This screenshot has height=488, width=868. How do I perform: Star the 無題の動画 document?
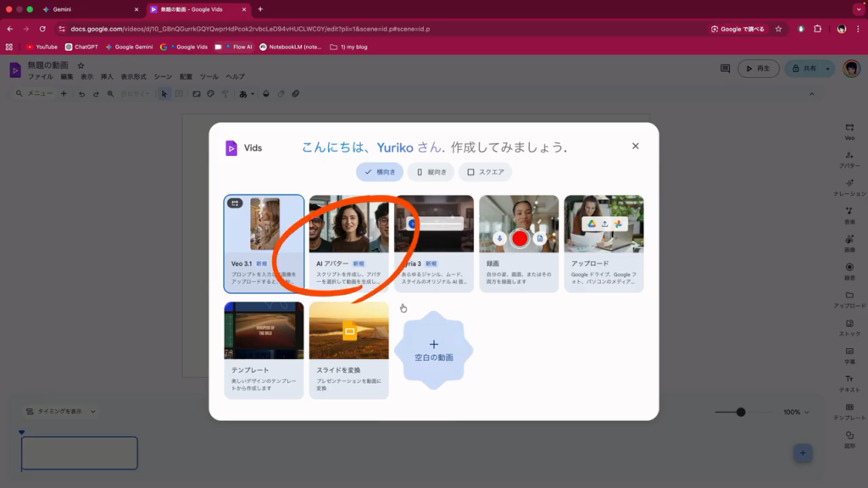[x=81, y=65]
